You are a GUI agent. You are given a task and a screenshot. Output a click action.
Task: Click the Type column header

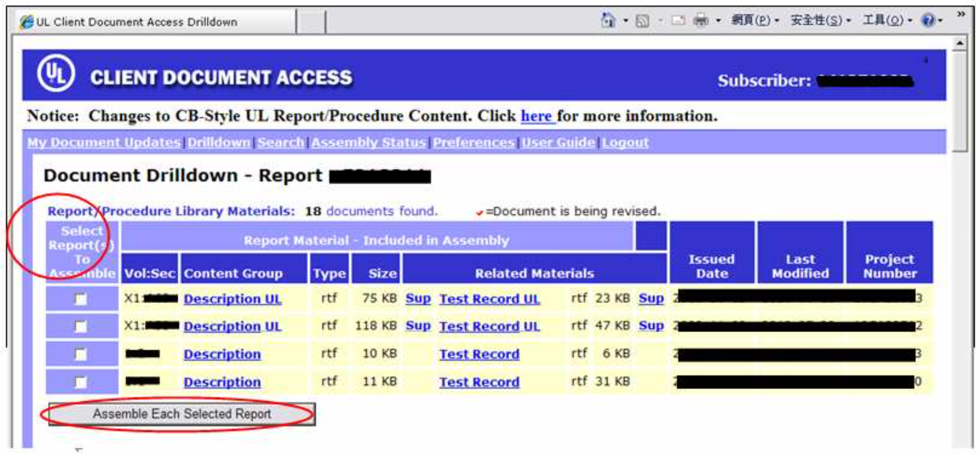pos(330,269)
